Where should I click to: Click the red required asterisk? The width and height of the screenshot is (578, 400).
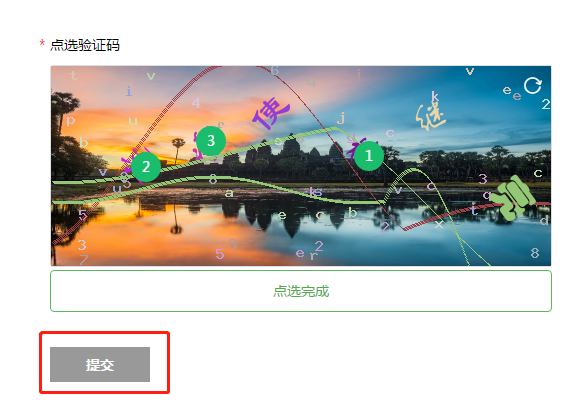(x=42, y=44)
